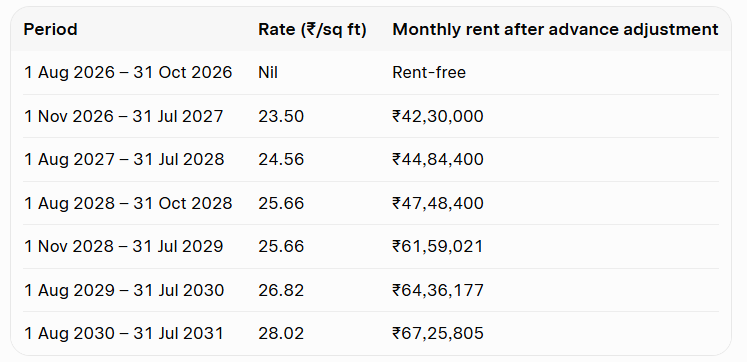Click the 28.02 rate value
The image size is (747, 362).
tap(281, 333)
